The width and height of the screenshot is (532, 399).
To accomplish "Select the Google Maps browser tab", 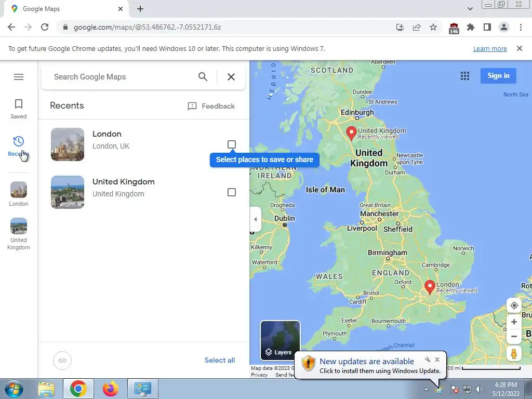I will click(x=66, y=9).
